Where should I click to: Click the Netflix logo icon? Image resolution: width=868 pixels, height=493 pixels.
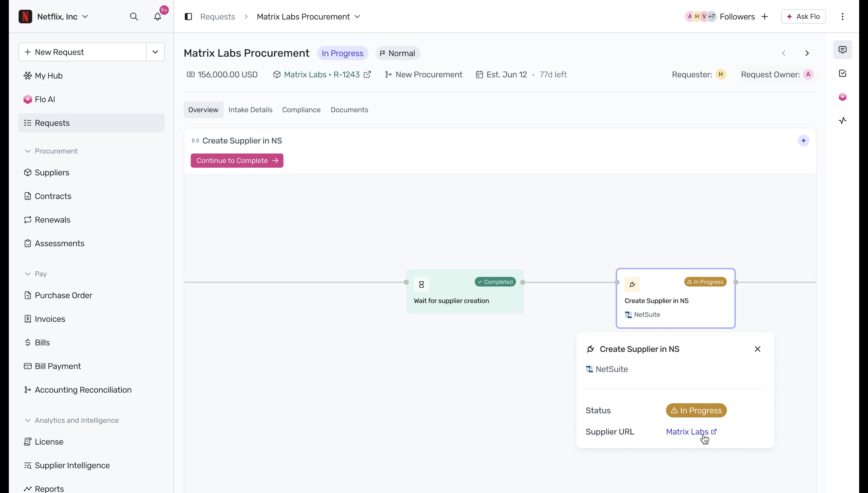pyautogui.click(x=25, y=17)
